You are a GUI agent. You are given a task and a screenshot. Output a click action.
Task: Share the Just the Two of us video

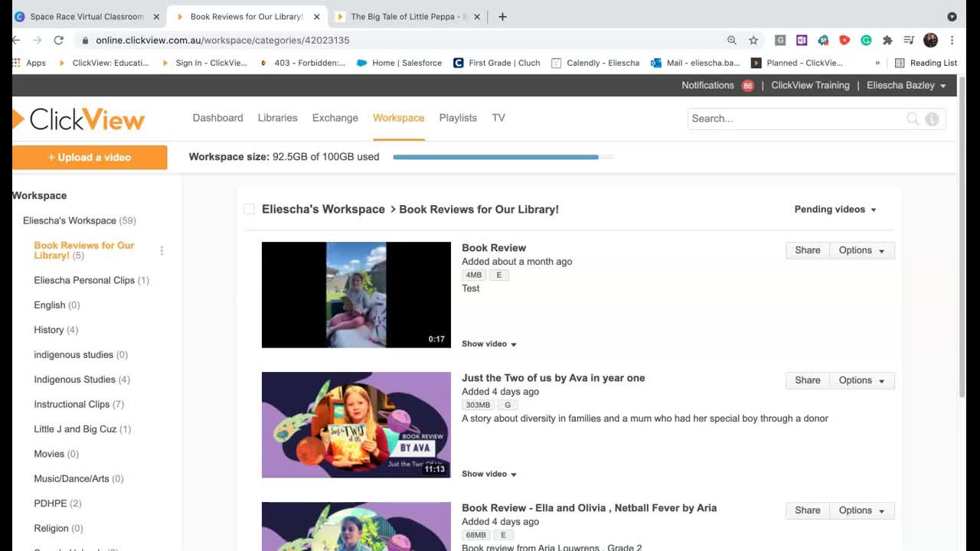click(808, 380)
